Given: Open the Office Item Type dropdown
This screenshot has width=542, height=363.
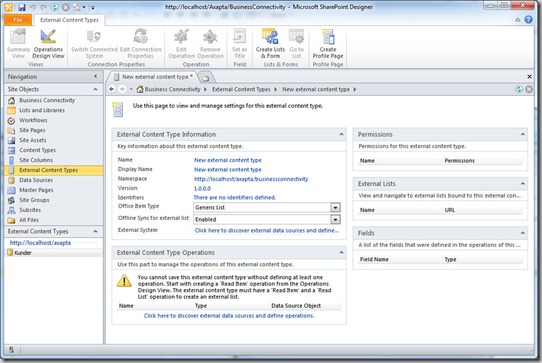Looking at the screenshot, I should pyautogui.click(x=335, y=207).
